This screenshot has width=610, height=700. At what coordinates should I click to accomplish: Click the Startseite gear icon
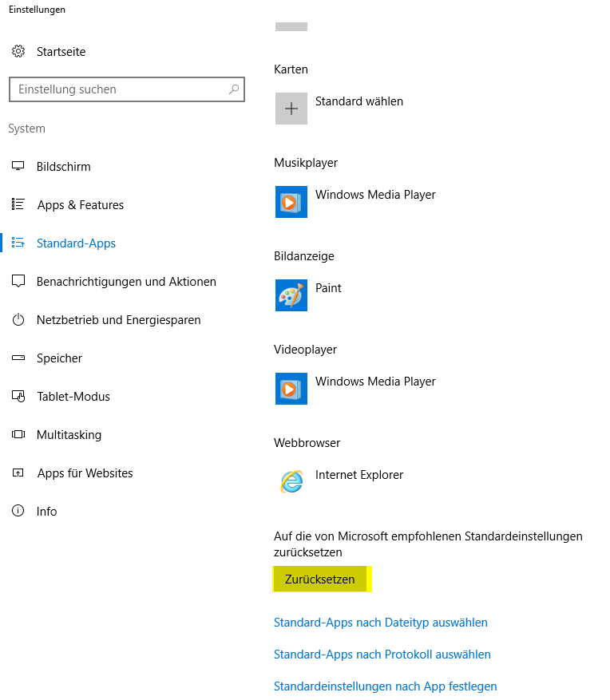(18, 51)
